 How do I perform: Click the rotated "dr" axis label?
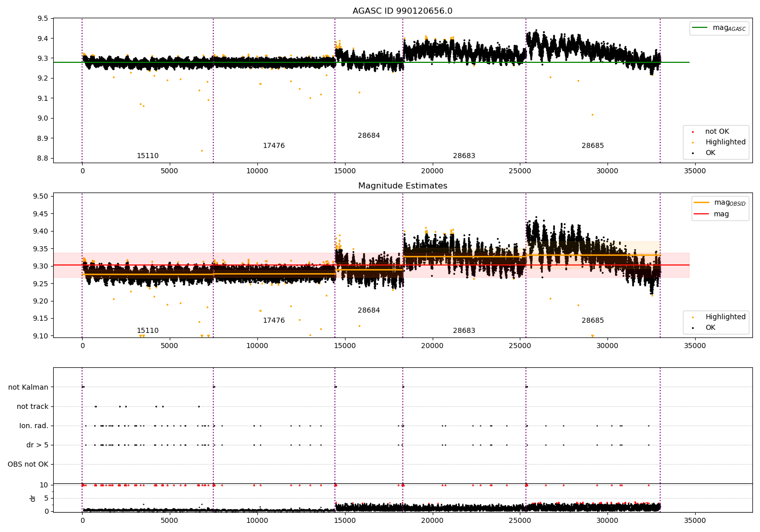(x=33, y=498)
